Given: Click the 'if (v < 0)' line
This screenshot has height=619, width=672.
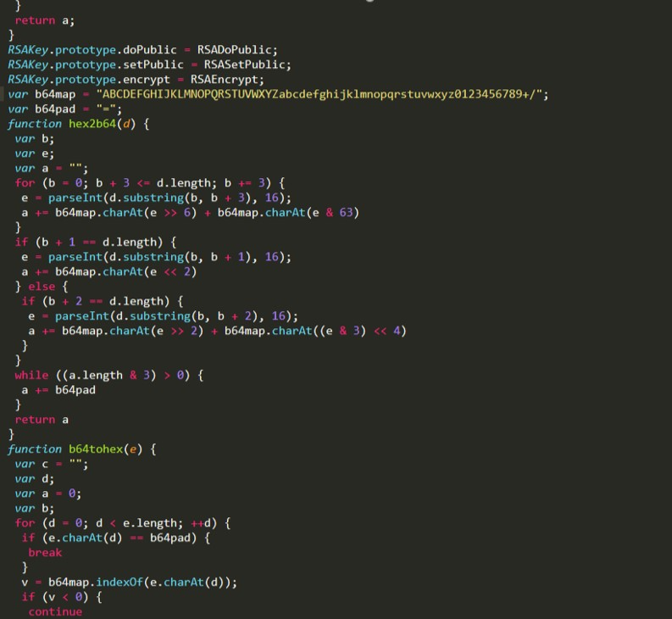Looking at the screenshot, I should click(x=62, y=597).
